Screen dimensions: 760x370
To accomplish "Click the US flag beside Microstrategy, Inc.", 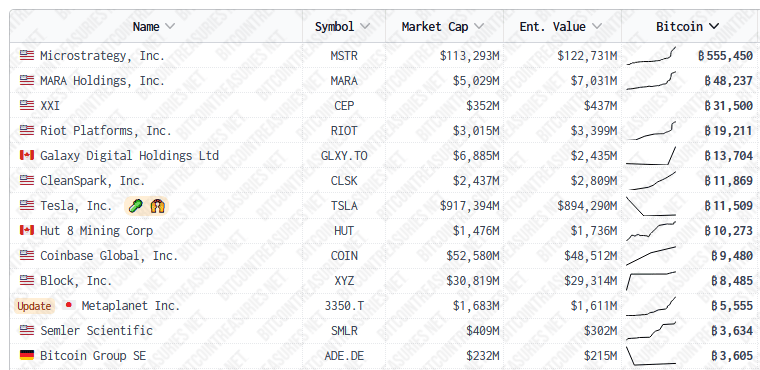I will click(x=27, y=55).
